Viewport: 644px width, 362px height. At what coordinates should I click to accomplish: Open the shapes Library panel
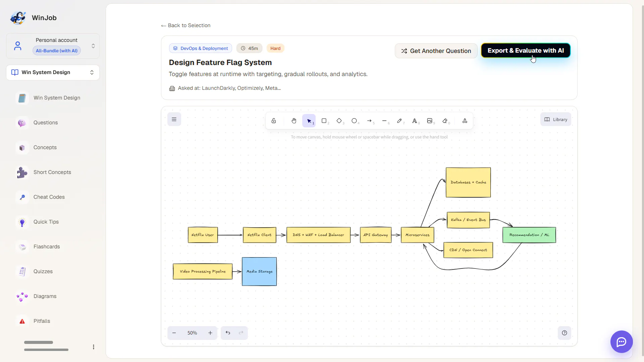point(556,119)
